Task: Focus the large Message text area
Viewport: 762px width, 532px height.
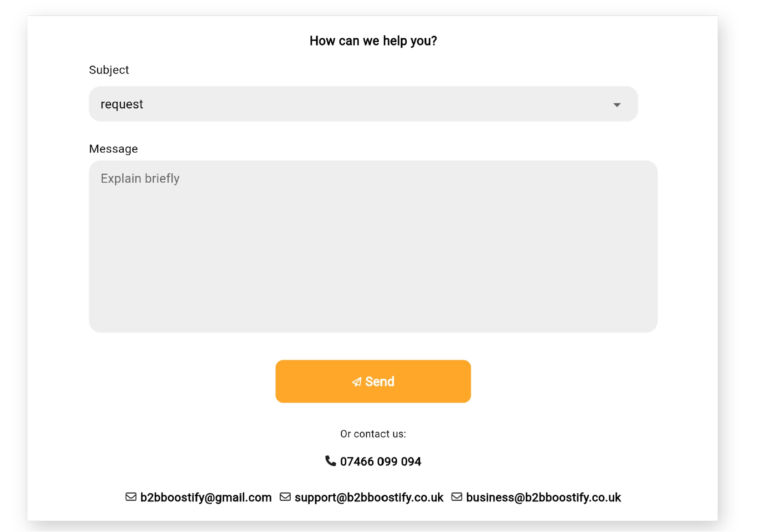Action: tap(373, 255)
